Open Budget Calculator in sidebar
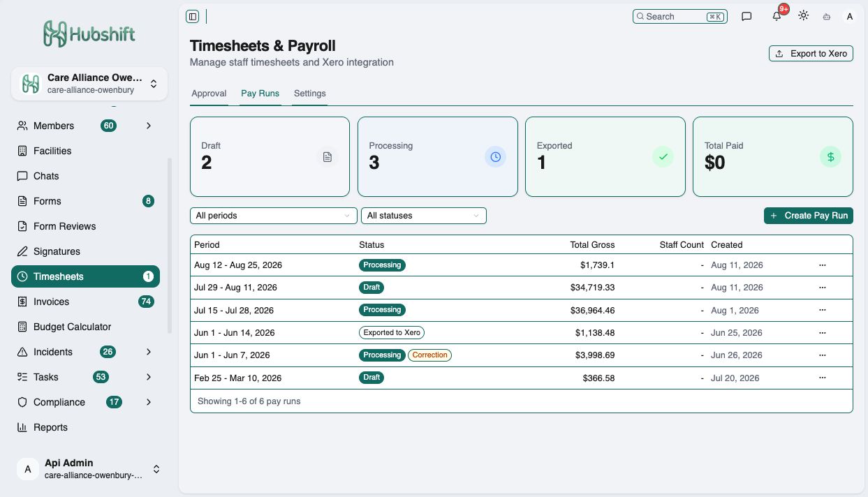 85,327
